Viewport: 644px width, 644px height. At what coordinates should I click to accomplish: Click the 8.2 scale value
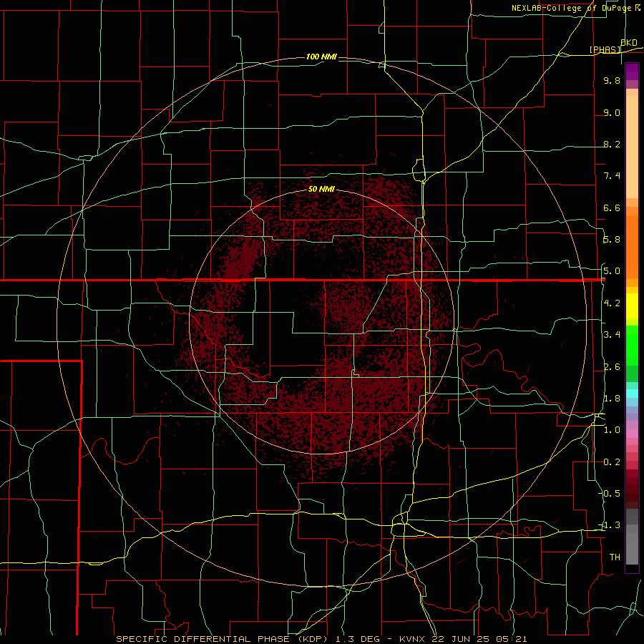[x=612, y=144]
